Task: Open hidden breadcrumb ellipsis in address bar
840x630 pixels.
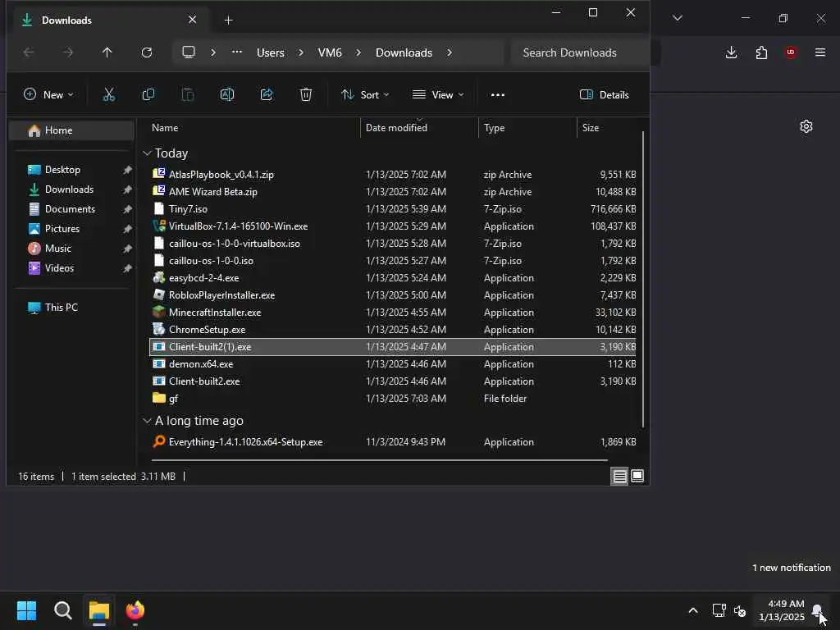Action: pos(237,52)
